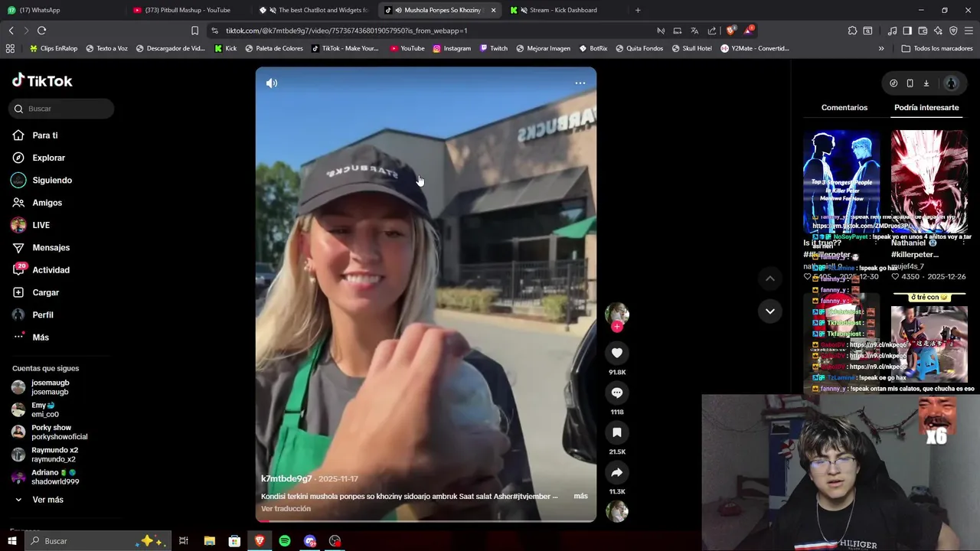This screenshot has height=551, width=980.
Task: Open Brave Rewards triangle icon
Action: pos(750,31)
